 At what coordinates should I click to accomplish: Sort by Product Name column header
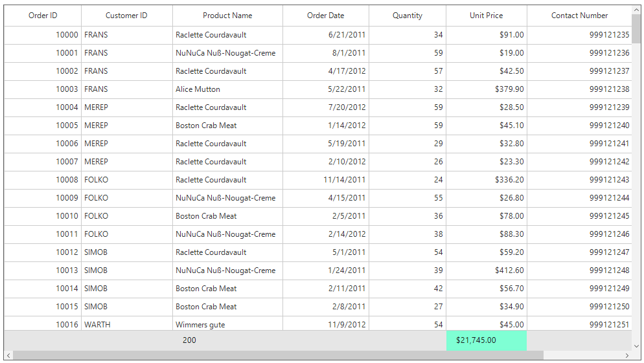coord(227,16)
